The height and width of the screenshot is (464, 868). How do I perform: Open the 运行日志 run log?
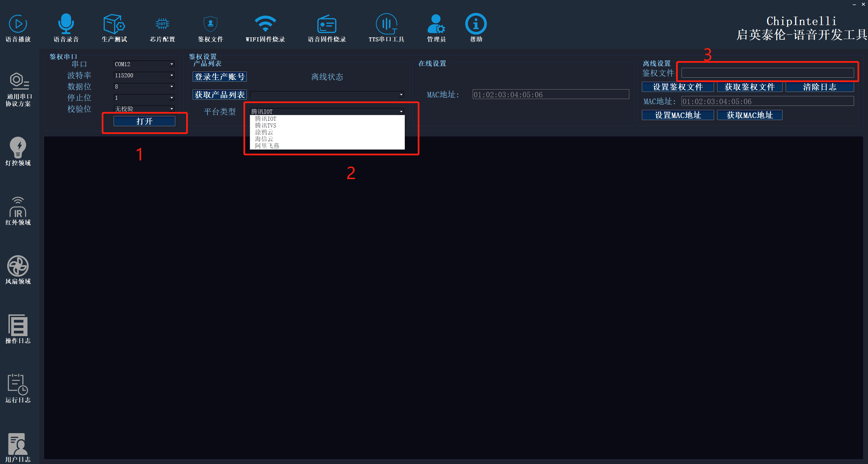pos(18,389)
